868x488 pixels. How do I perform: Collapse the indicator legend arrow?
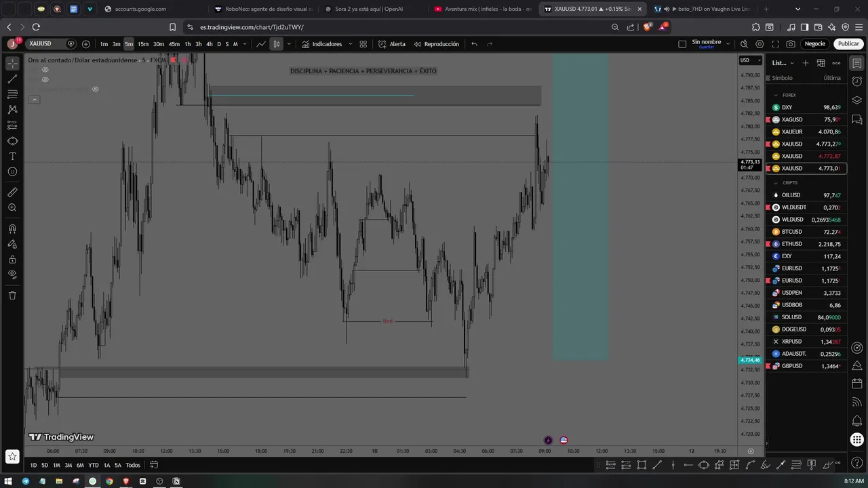click(34, 100)
